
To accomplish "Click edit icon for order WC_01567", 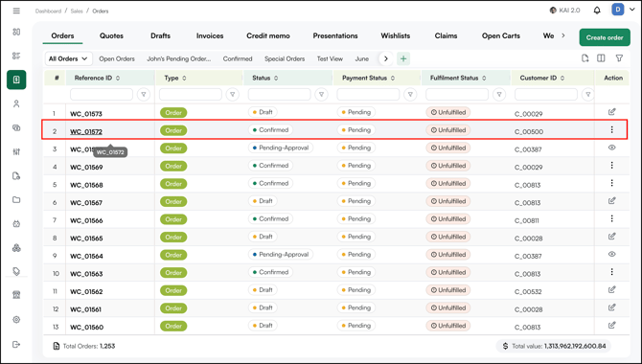I will pos(611,200).
